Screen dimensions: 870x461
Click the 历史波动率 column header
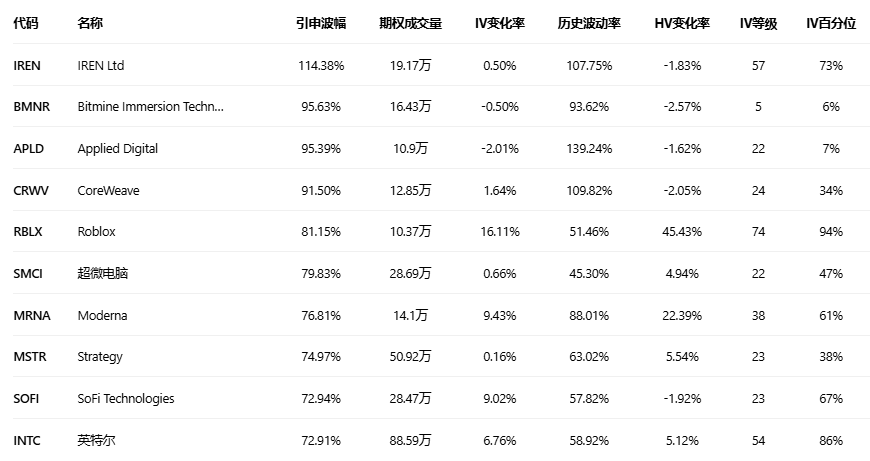tap(589, 23)
